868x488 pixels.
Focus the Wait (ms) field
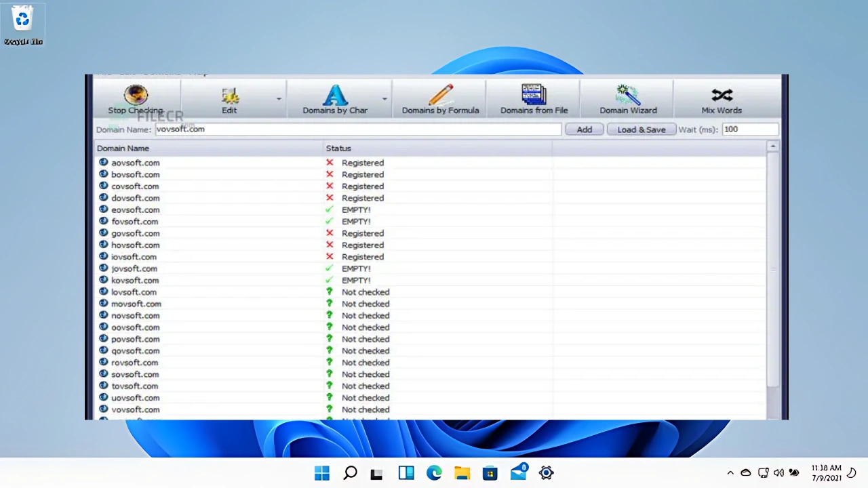[750, 129]
